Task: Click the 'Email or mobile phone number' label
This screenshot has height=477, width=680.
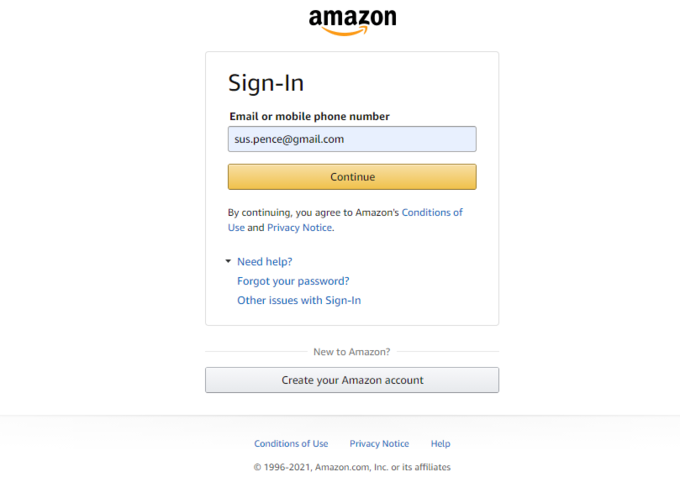Action: pyautogui.click(x=309, y=117)
